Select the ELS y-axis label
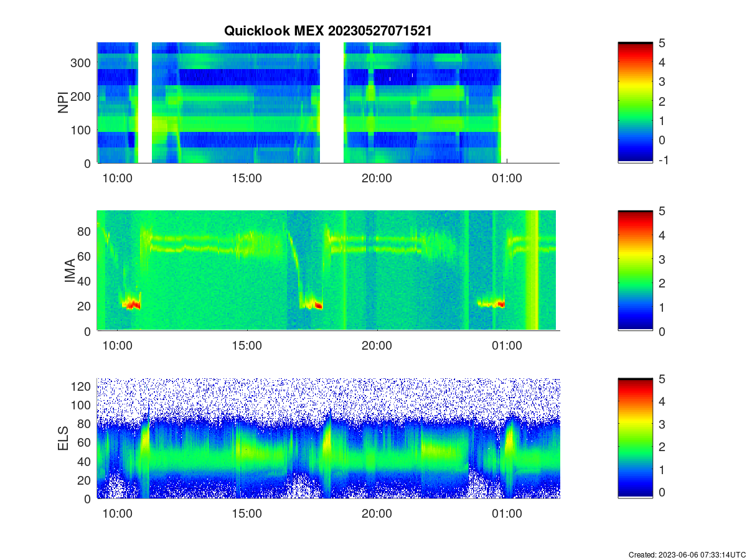Image resolution: width=747 pixels, height=560 pixels. tap(63, 439)
